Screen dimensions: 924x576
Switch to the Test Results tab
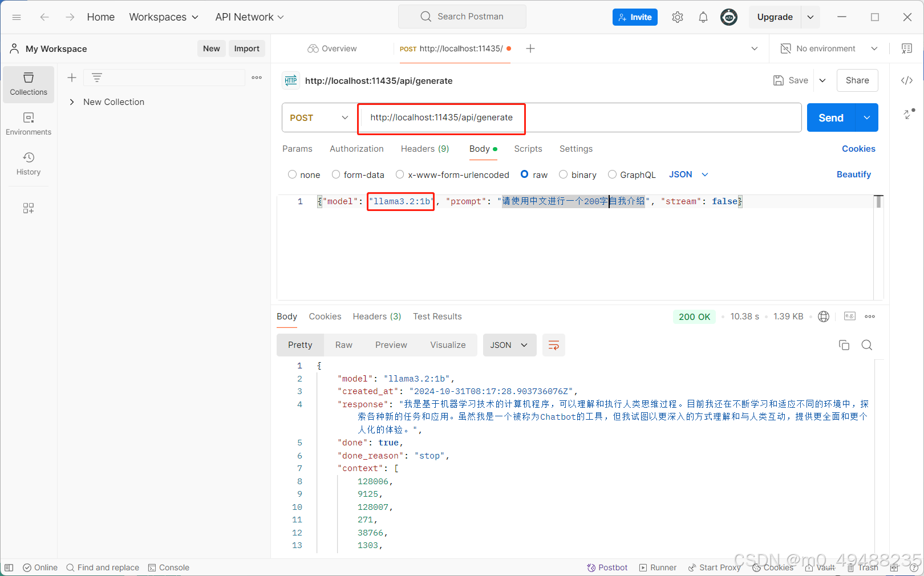click(x=437, y=317)
